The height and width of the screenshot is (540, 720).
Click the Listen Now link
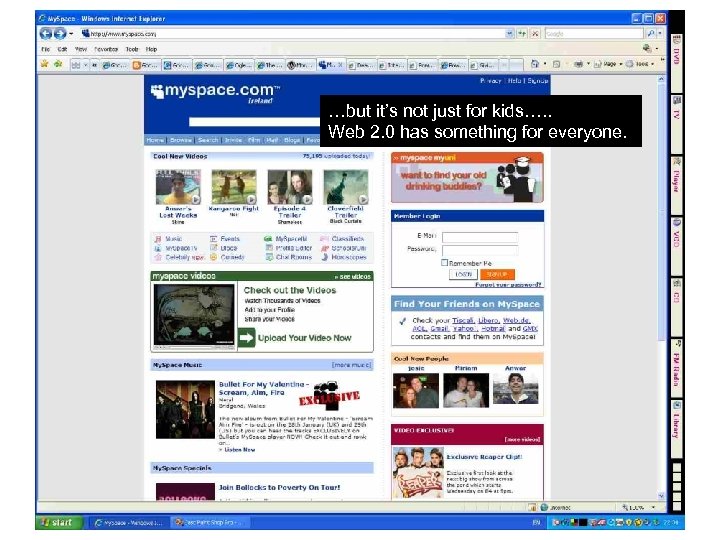click(x=240, y=450)
